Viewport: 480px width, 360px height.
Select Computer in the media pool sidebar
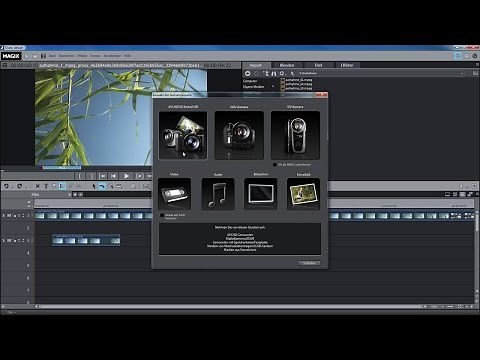250,81
